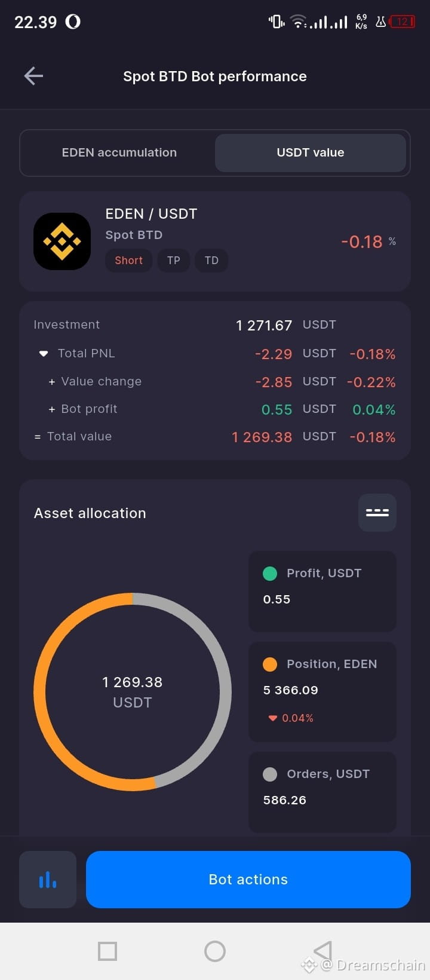Click the gray Orders legend dot

[x=270, y=774]
